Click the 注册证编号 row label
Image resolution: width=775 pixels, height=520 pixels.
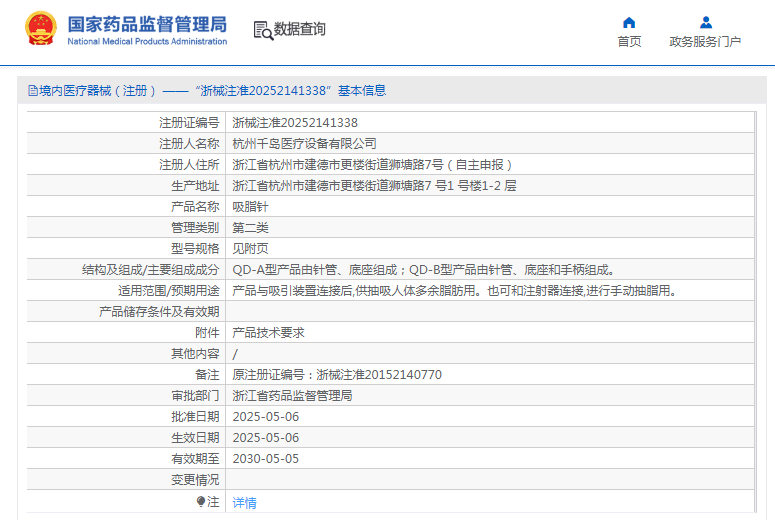pyautogui.click(x=189, y=123)
